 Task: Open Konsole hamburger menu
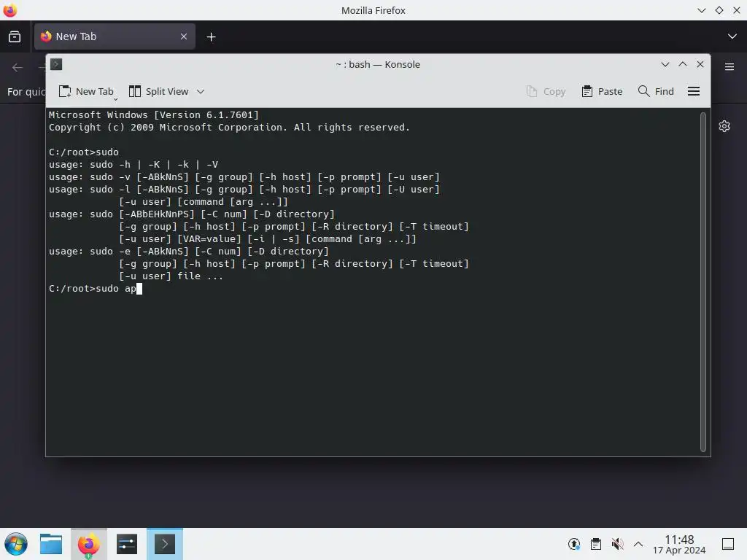point(694,91)
